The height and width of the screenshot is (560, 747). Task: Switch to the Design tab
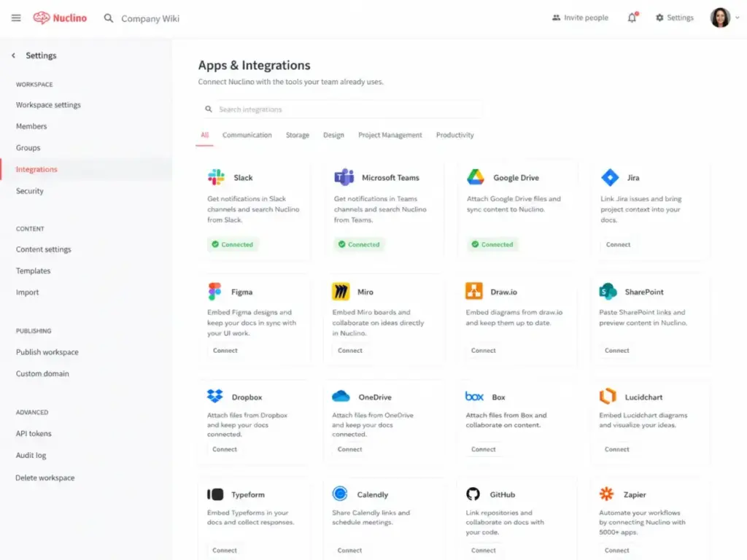tap(333, 135)
